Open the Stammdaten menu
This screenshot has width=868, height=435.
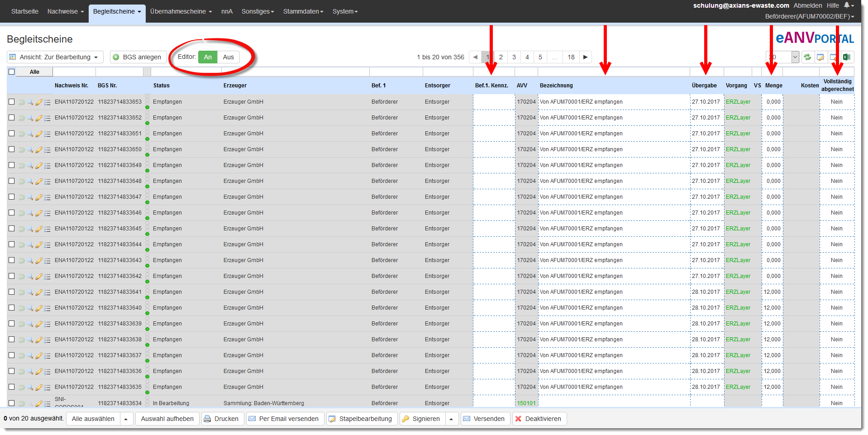pos(303,11)
